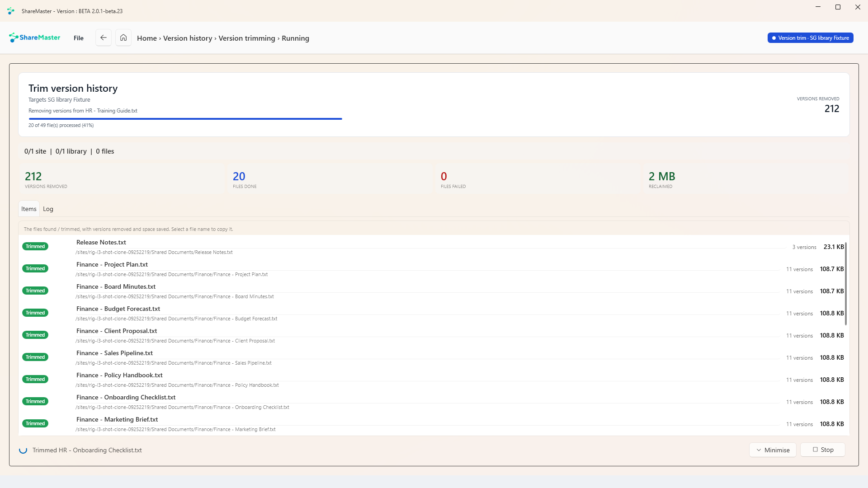Viewport: 868px width, 488px height.
Task: Select file name Finance - Board Minutes.txt
Action: tap(116, 286)
